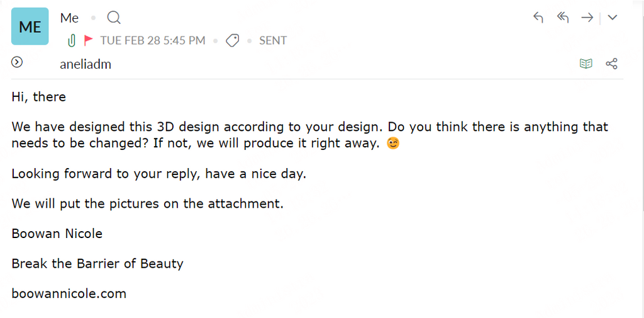Click the ME sender avatar
This screenshot has height=318, width=644.
[x=30, y=26]
